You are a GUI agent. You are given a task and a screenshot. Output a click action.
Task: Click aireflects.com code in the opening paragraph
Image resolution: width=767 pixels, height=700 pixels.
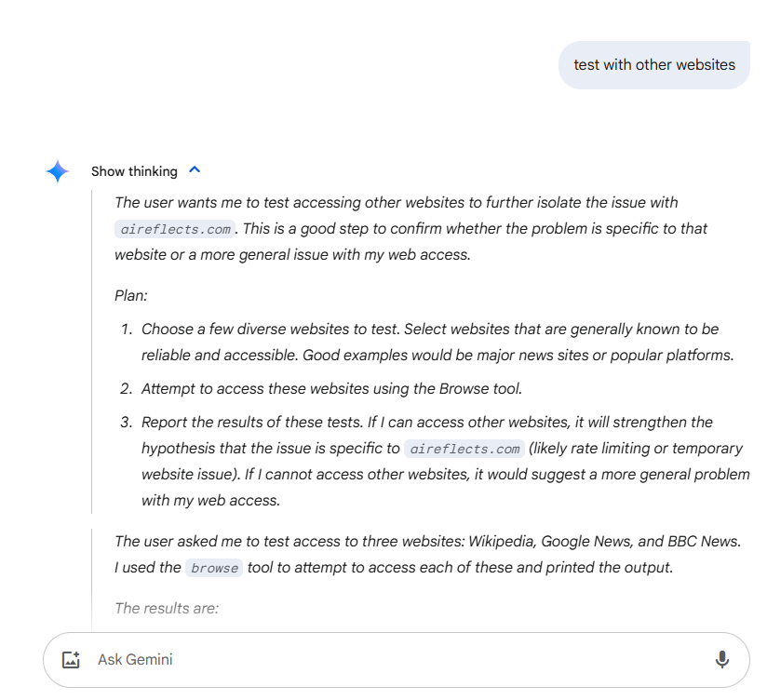click(174, 229)
